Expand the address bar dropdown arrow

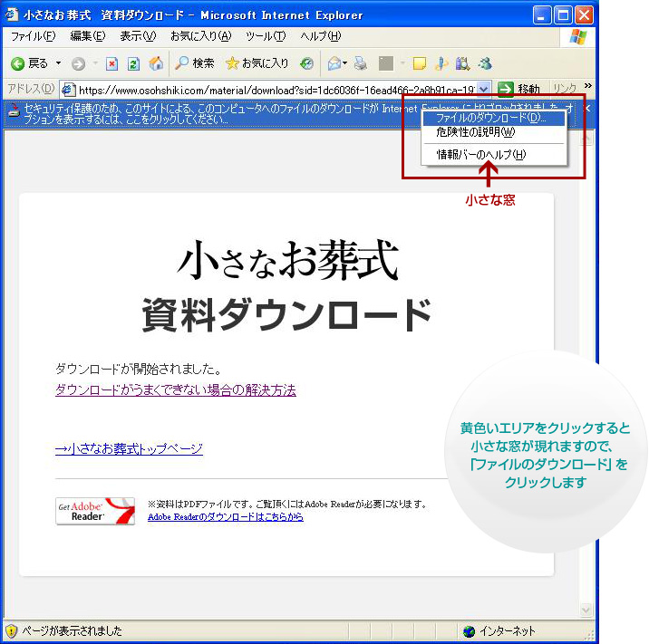(x=483, y=89)
